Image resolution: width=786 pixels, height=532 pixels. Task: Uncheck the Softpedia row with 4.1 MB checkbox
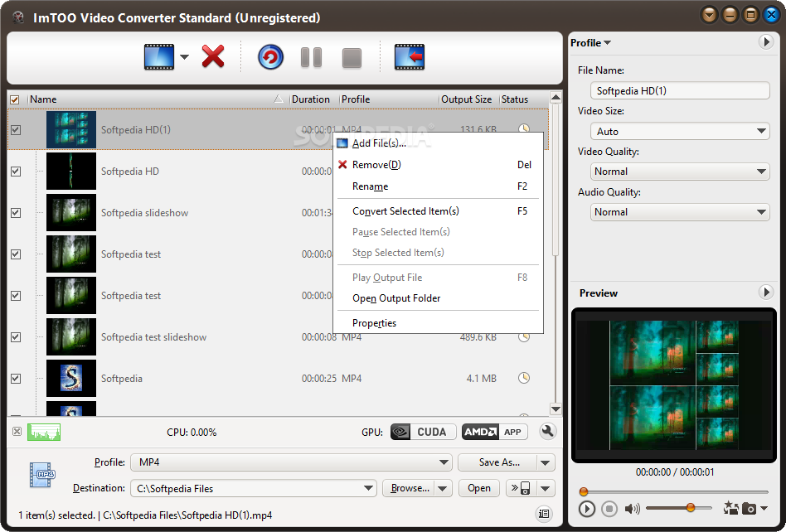point(16,379)
